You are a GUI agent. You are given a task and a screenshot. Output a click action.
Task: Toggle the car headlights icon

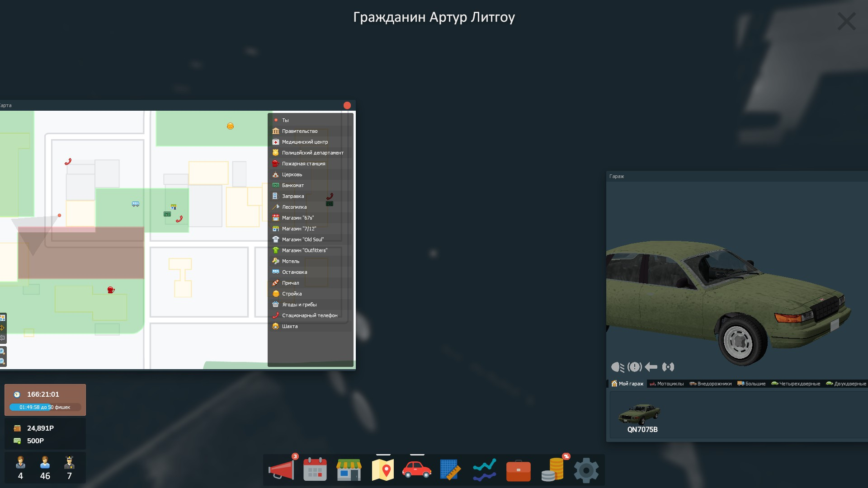pos(618,367)
